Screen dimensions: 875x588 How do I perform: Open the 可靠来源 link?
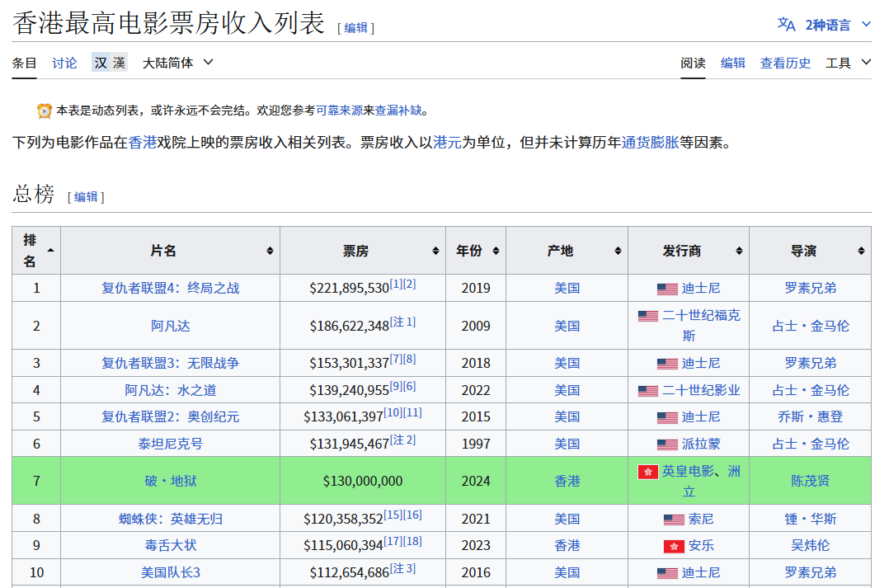click(339, 111)
